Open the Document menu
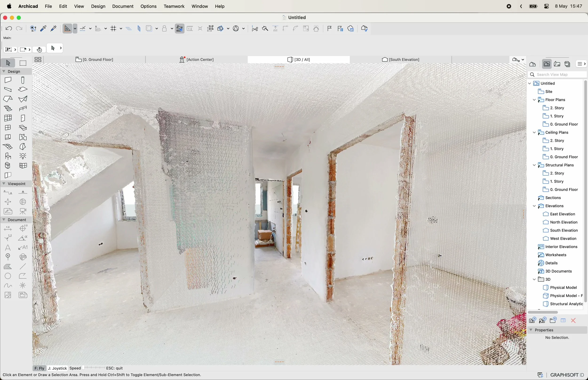 click(x=123, y=6)
